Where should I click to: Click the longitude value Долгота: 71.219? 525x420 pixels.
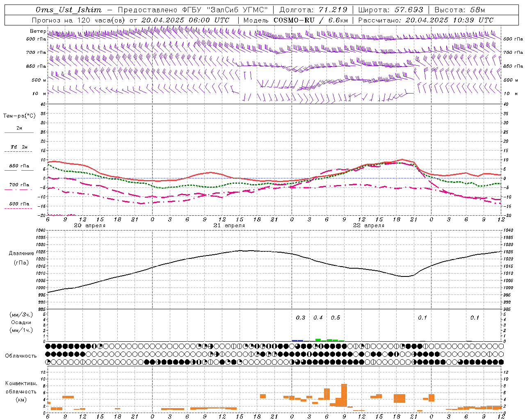click(x=313, y=10)
